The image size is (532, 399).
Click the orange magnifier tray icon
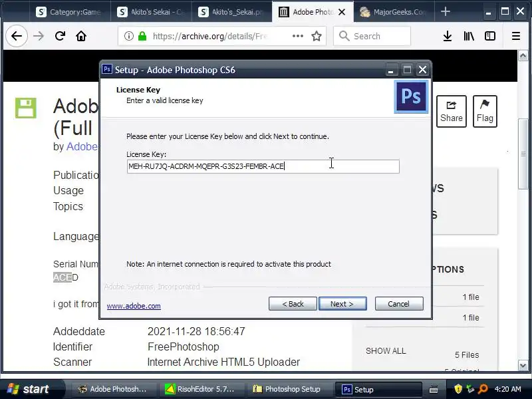click(x=483, y=389)
